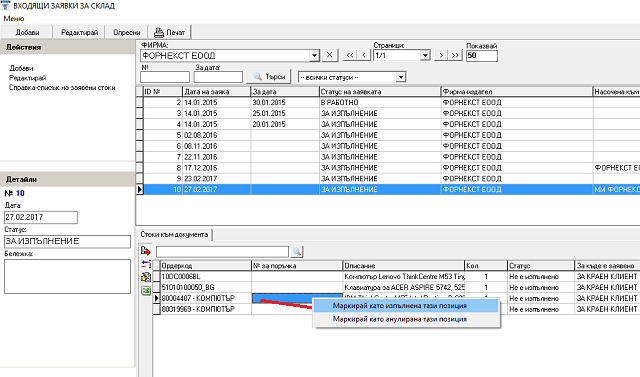The width and height of the screenshot is (640, 377).
Task: Click the ID № column header
Action: click(x=162, y=91)
